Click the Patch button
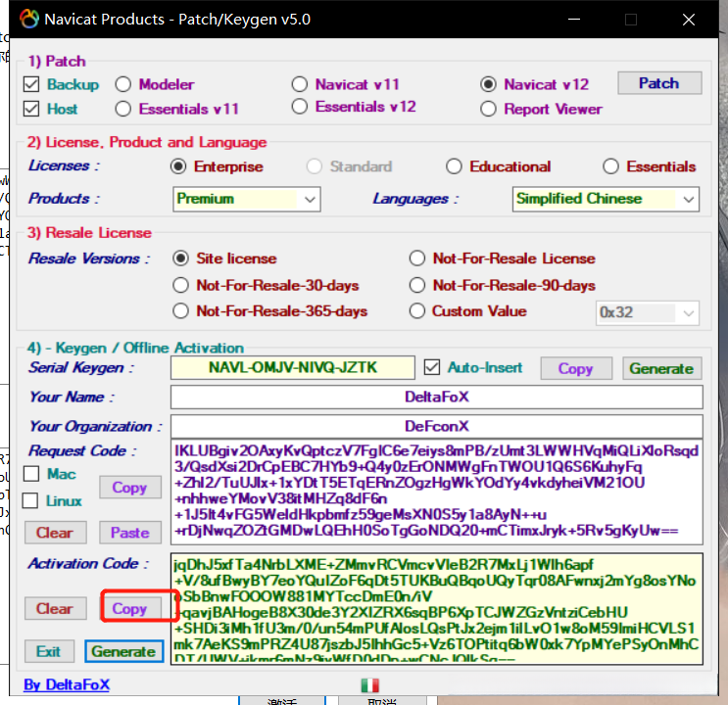The height and width of the screenshot is (705, 728). pyautogui.click(x=659, y=83)
